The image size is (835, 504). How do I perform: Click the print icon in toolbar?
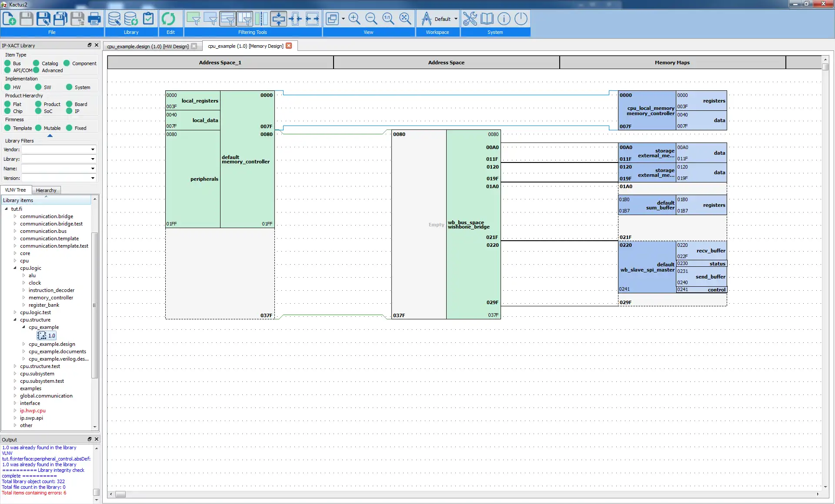(x=94, y=19)
